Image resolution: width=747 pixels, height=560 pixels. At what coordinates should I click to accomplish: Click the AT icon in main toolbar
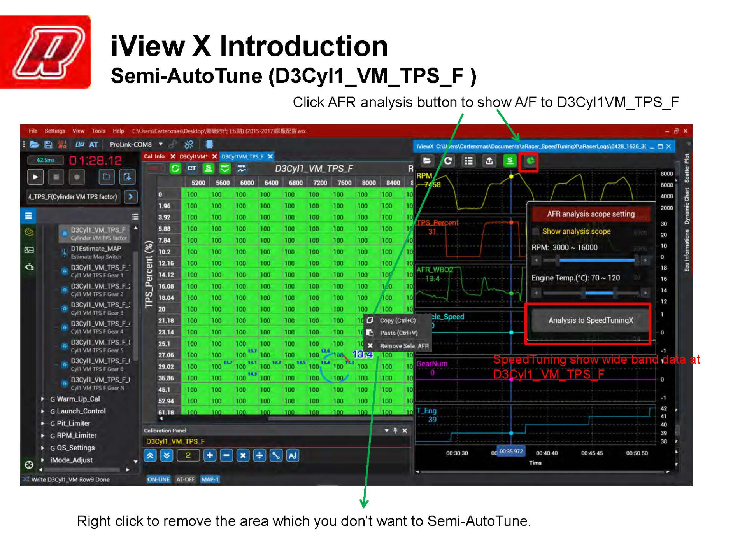(x=94, y=145)
